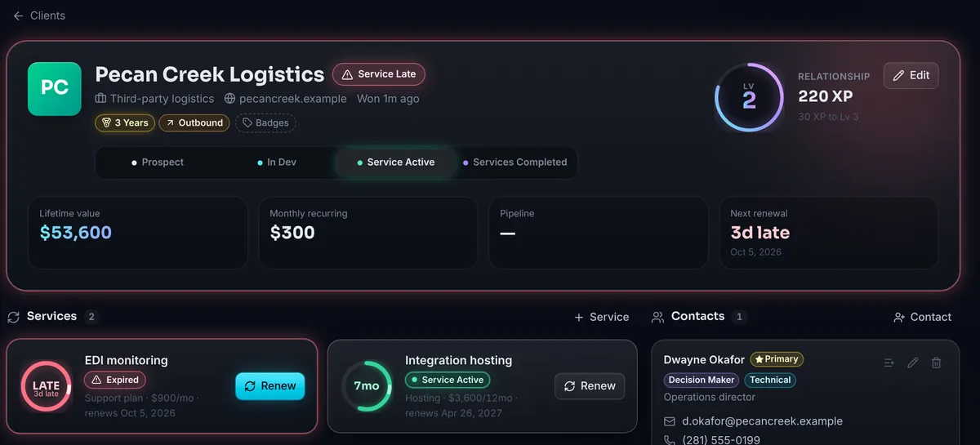Click Third-party logistics industry text
The width and height of the screenshot is (980, 445).
tap(163, 99)
